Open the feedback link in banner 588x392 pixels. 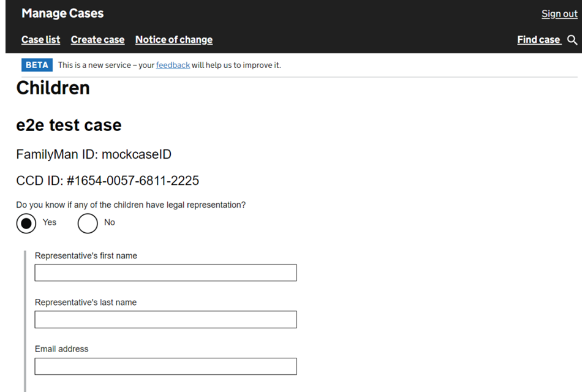click(173, 65)
